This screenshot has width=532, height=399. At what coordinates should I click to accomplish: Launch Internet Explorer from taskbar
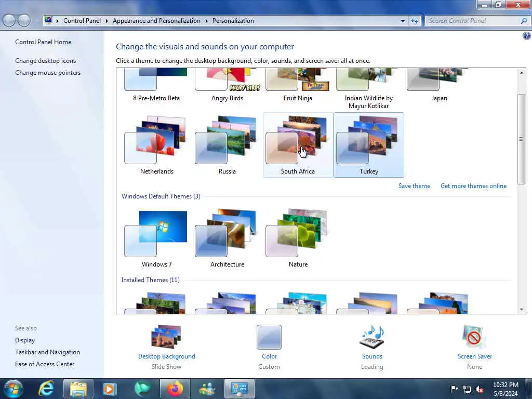point(46,389)
